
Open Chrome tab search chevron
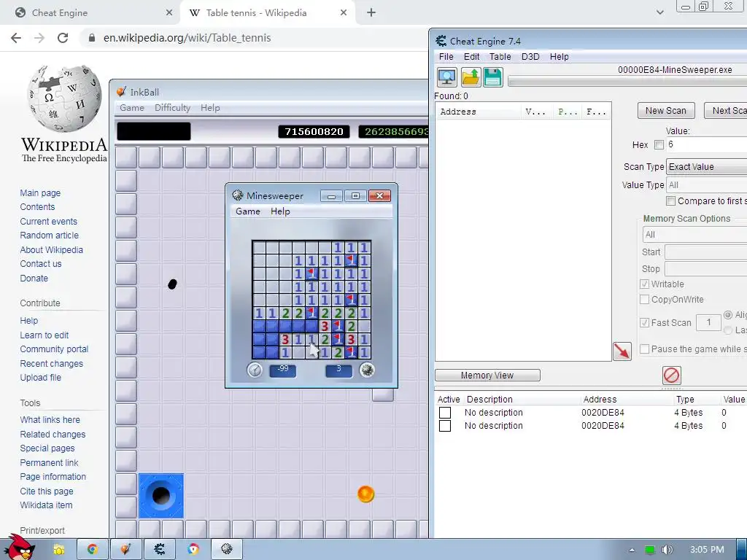tap(659, 12)
